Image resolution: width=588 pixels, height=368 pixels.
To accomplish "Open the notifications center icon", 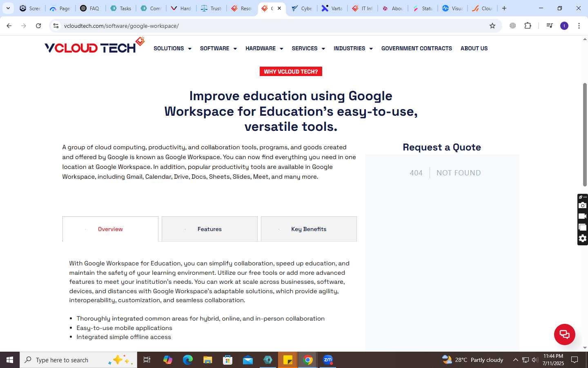I will (x=575, y=360).
